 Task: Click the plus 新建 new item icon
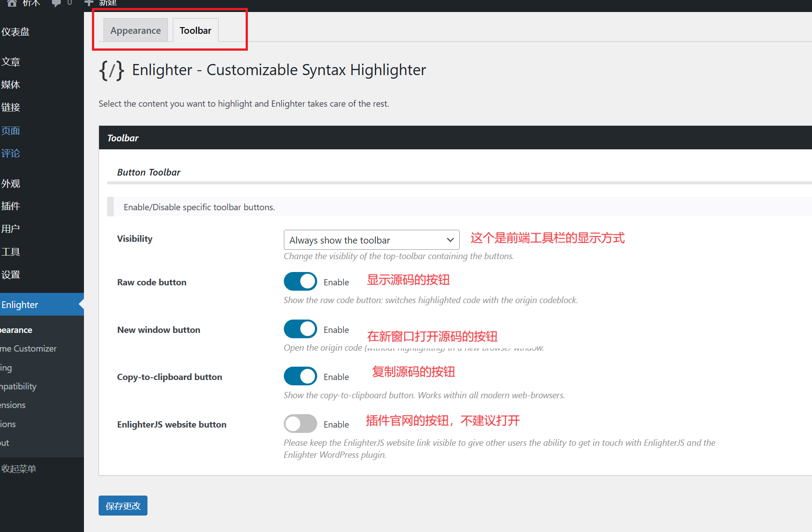point(89,3)
